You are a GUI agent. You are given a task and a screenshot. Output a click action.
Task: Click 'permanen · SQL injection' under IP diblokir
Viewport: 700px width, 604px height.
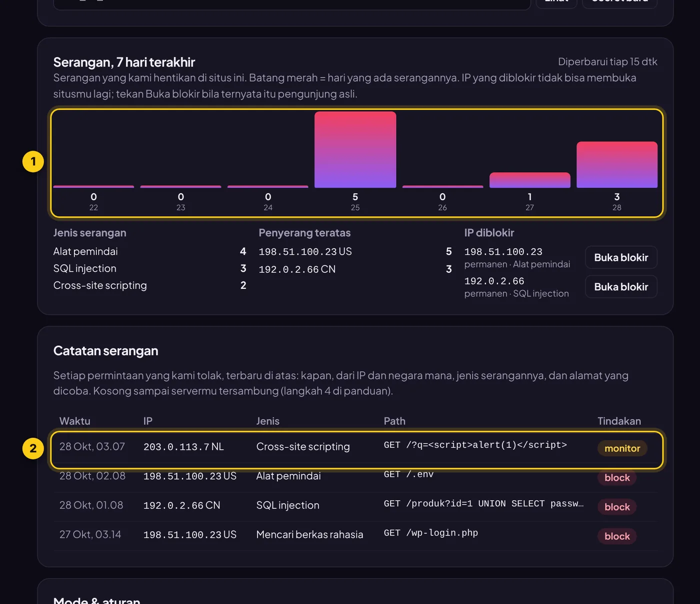point(516,294)
